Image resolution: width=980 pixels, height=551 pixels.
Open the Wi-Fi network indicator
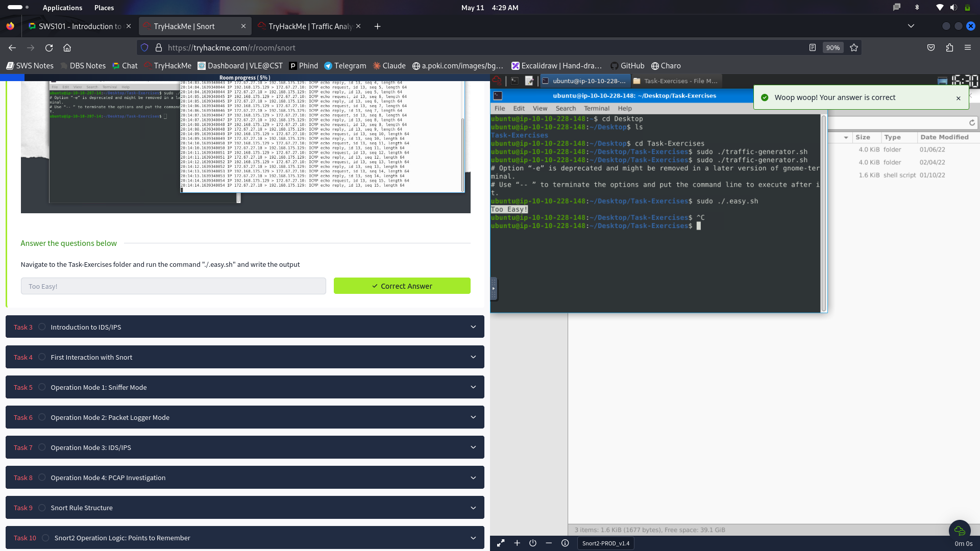click(x=940, y=8)
